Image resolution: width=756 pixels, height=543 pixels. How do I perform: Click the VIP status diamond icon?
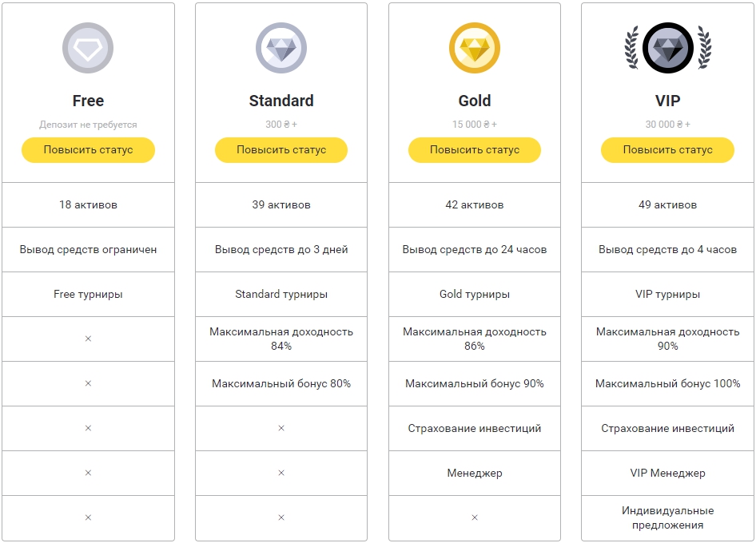tap(668, 49)
